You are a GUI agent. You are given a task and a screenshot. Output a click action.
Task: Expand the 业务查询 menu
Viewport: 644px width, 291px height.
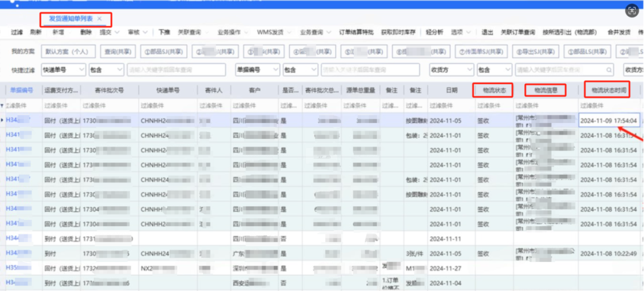coord(315,32)
